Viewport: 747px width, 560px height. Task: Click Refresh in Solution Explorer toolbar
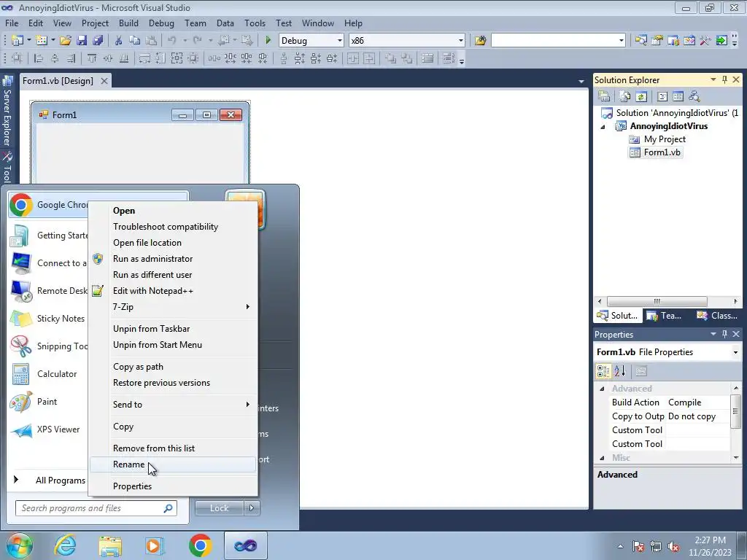(640, 97)
